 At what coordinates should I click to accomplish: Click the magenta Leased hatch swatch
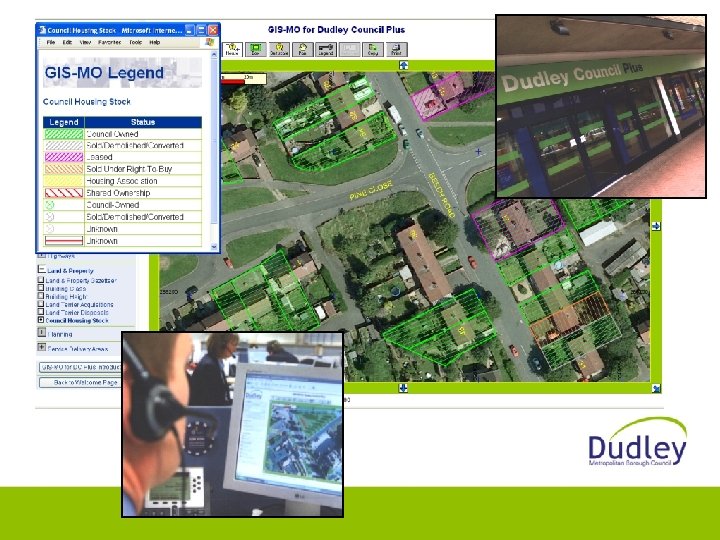point(64,157)
